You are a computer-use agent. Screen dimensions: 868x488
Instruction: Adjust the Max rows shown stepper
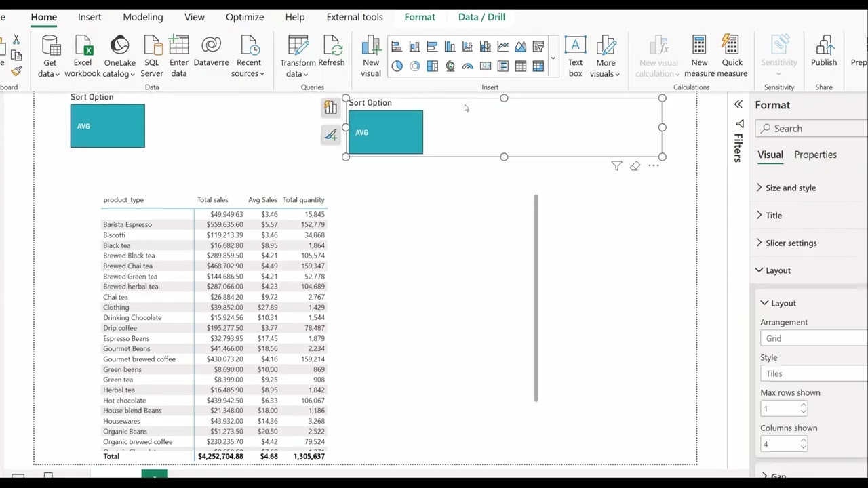(x=804, y=409)
